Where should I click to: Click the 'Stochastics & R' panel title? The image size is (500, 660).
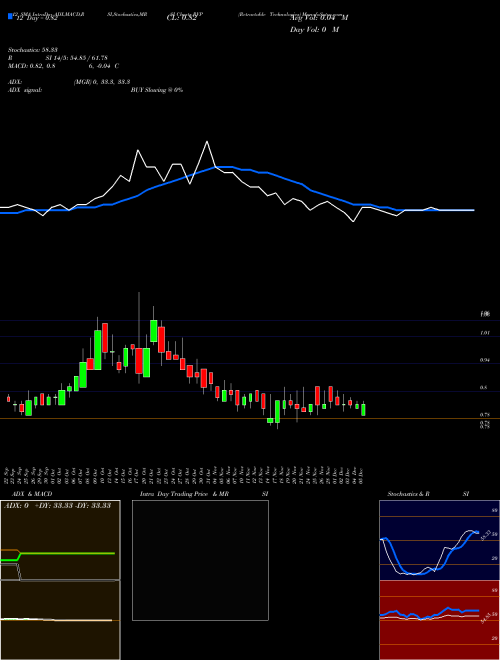pyautogui.click(x=408, y=494)
